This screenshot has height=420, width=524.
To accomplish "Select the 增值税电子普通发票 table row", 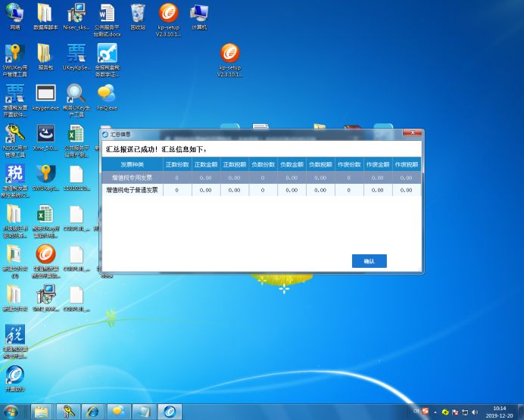I will [x=132, y=190].
